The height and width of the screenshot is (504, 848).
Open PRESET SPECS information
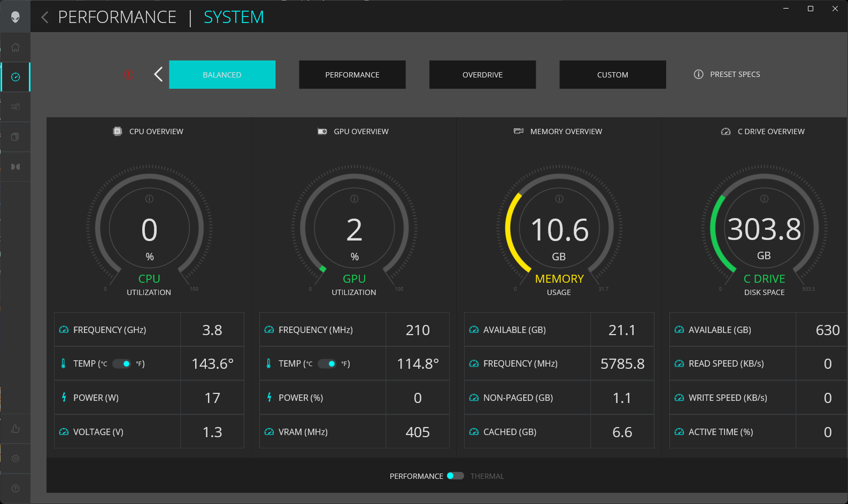(x=727, y=74)
